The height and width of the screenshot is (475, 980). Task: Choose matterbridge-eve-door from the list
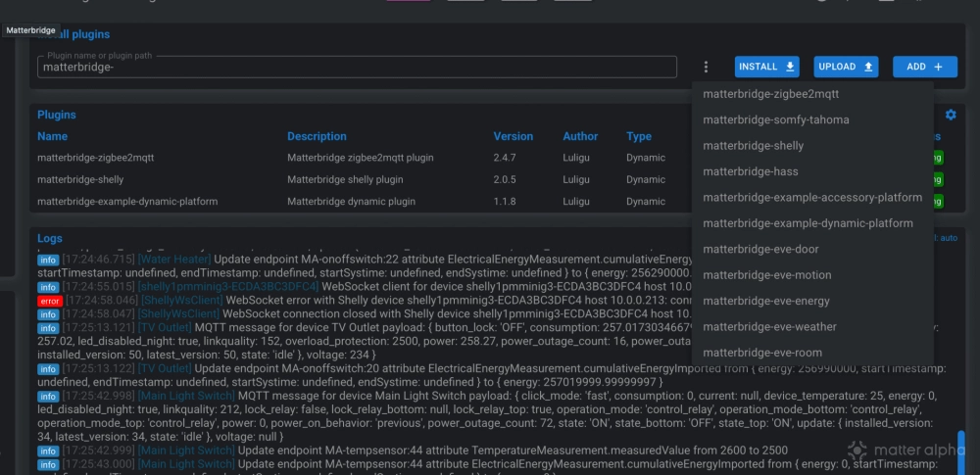point(760,249)
